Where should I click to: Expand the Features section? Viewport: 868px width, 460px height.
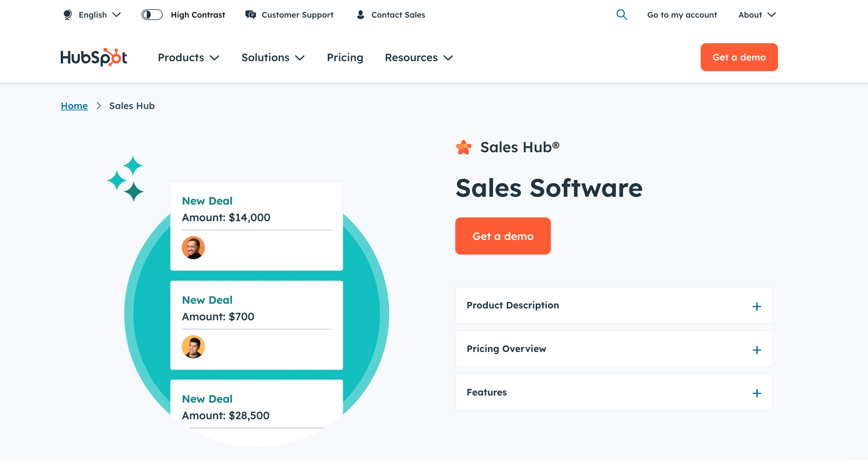coord(614,392)
